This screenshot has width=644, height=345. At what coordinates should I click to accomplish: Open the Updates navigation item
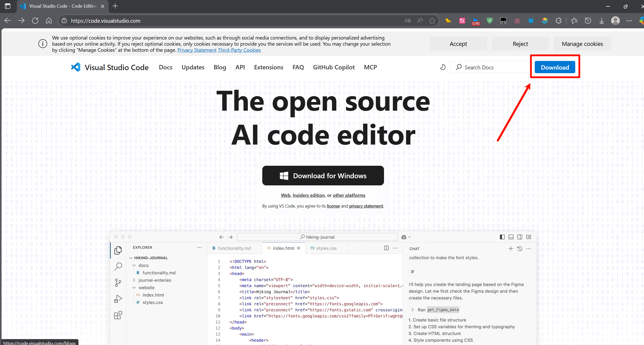193,67
